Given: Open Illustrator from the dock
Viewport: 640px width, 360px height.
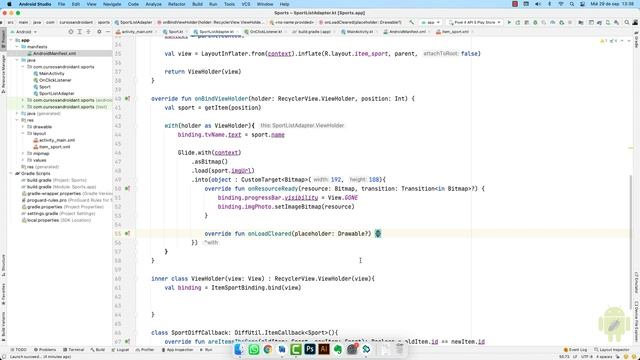Looking at the screenshot, I should pyautogui.click(x=324, y=349).
